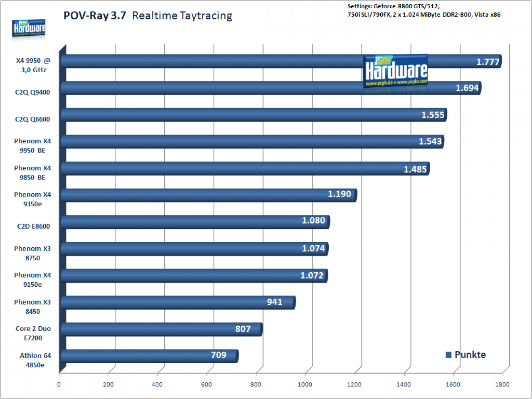Click the '1.072' bar value

pyautogui.click(x=312, y=275)
